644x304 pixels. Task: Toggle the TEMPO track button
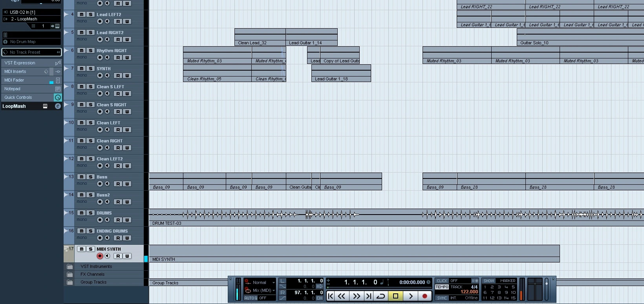pos(442,287)
